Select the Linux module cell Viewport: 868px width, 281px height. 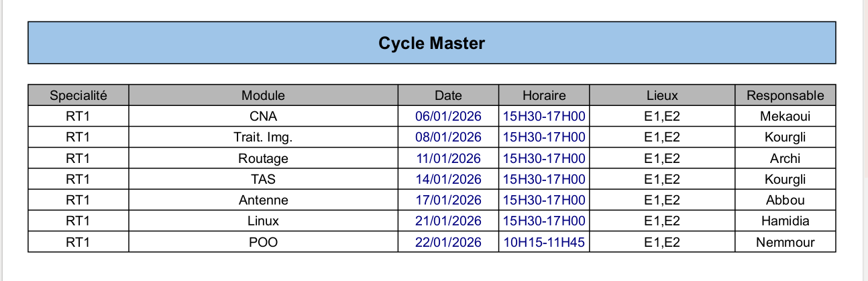[x=263, y=221]
